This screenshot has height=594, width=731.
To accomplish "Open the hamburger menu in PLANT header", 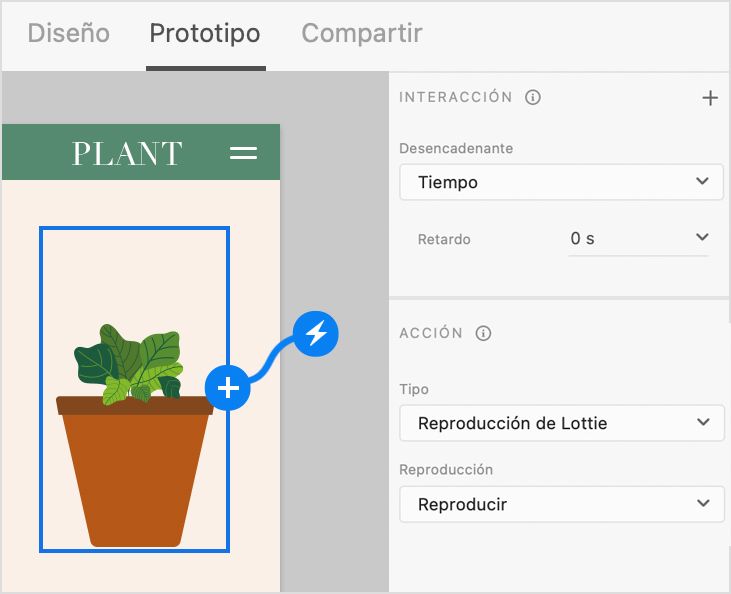I will pos(243,153).
